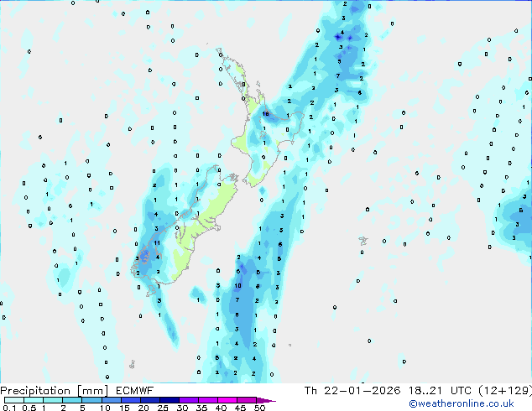Click the Stewart Island outline on the map

150,290
